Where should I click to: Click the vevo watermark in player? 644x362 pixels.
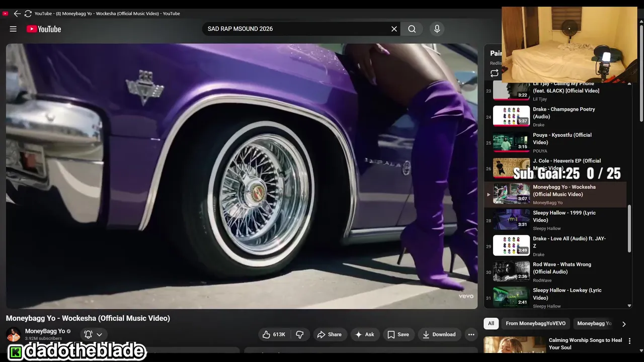coord(466,297)
